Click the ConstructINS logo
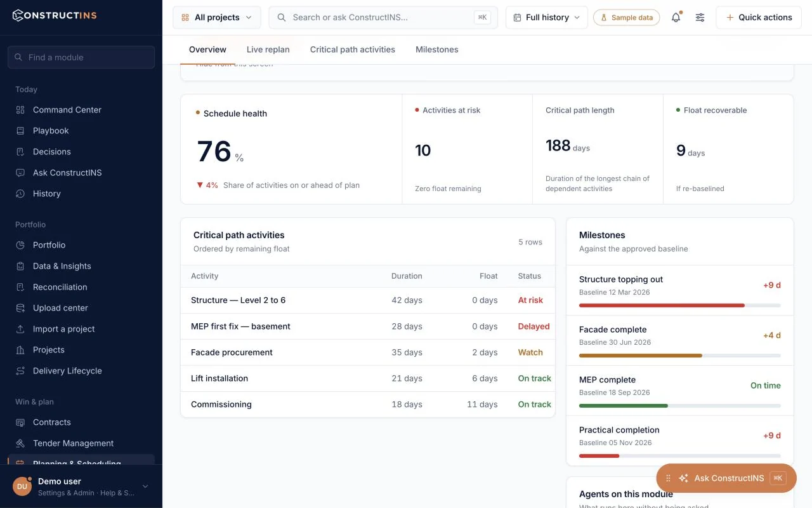 [x=55, y=15]
